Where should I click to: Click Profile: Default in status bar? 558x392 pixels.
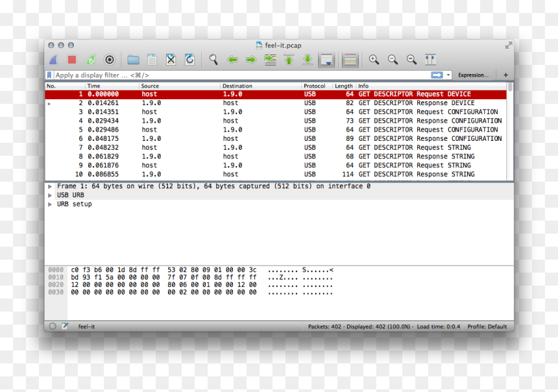coord(487,326)
